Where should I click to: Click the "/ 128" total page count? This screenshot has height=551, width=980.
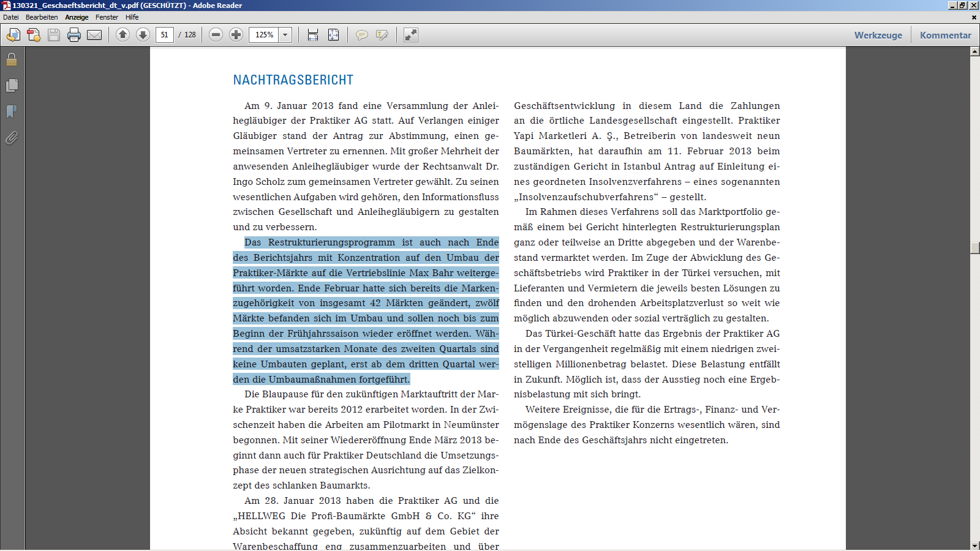(x=187, y=35)
